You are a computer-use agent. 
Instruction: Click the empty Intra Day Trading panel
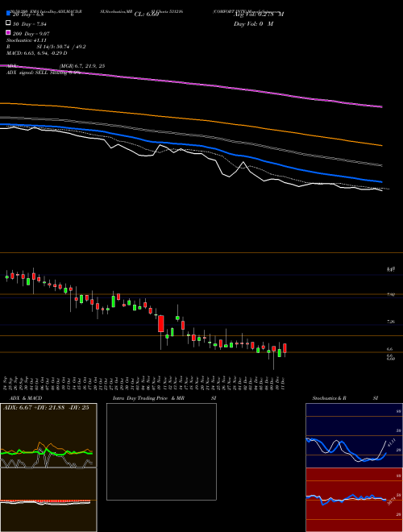[x=161, y=451]
